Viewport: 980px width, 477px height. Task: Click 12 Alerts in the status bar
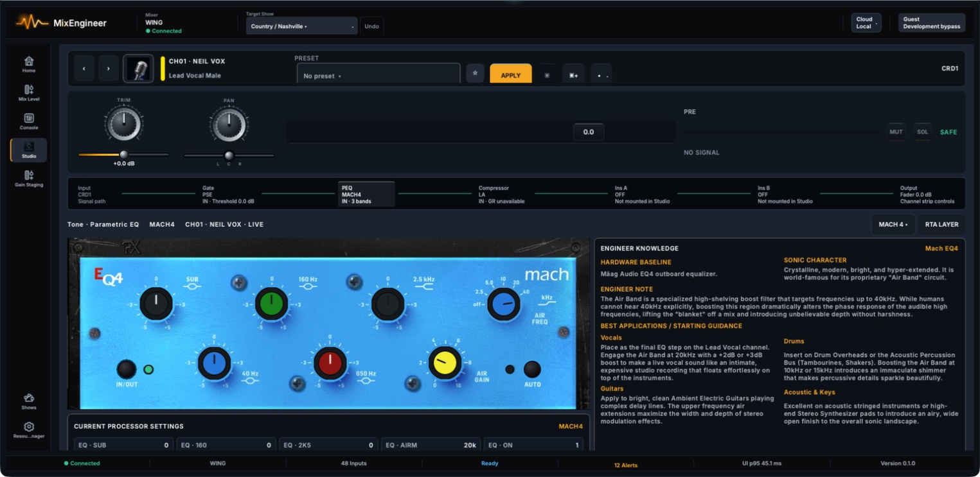(626, 465)
